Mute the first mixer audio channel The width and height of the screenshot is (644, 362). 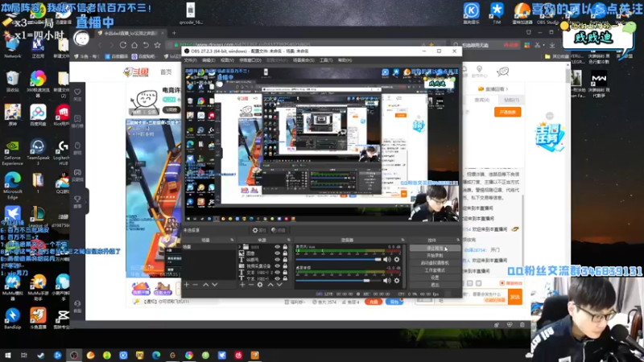(x=387, y=259)
